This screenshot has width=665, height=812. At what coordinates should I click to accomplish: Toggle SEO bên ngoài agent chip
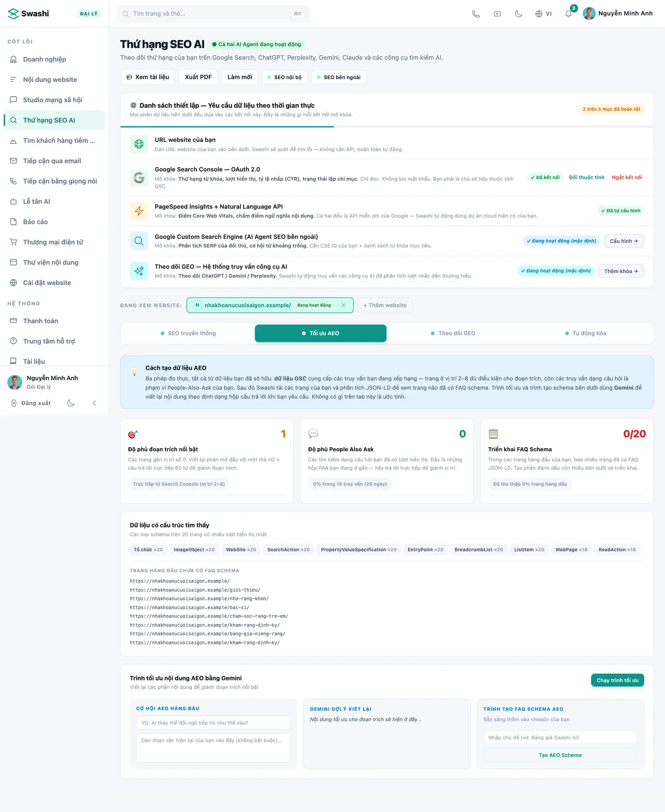339,77
